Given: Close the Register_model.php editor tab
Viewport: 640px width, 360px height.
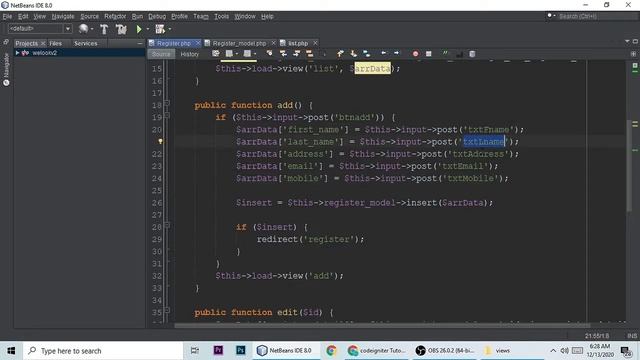Looking at the screenshot, I should pyautogui.click(x=273, y=43).
